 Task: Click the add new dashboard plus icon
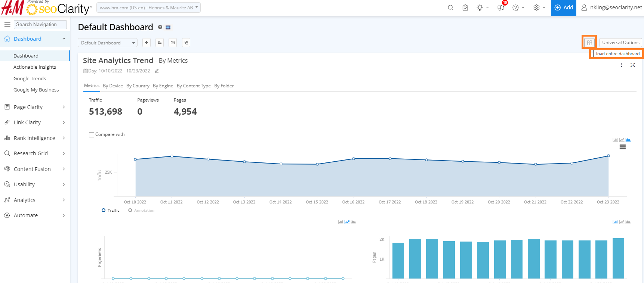[147, 43]
